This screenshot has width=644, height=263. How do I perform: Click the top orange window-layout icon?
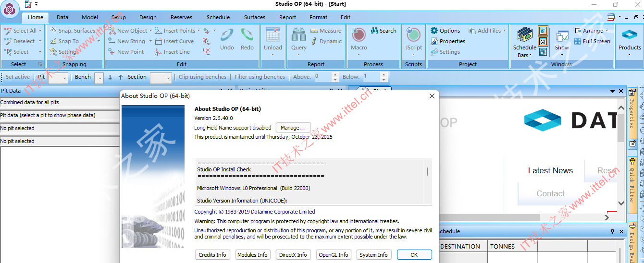[x=543, y=31]
